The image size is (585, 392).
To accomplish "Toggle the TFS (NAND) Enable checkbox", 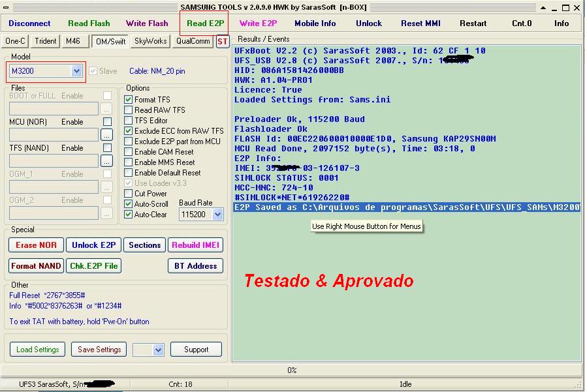I will (x=107, y=148).
